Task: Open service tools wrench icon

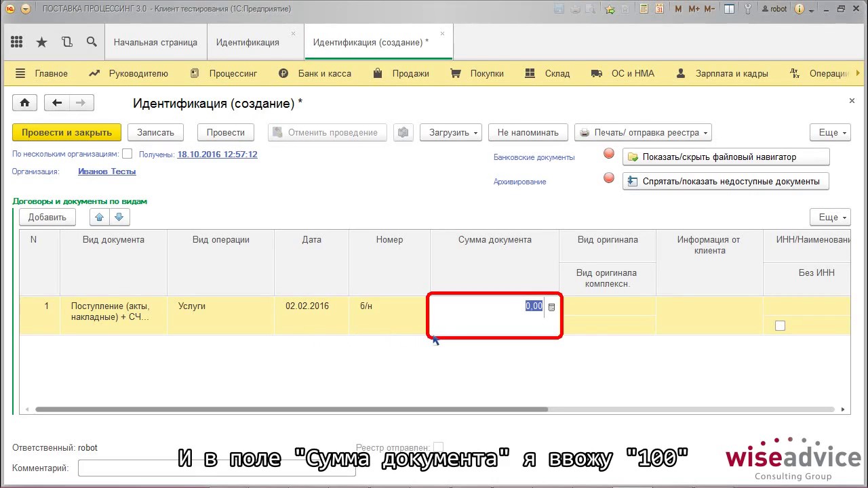Action: click(x=747, y=9)
